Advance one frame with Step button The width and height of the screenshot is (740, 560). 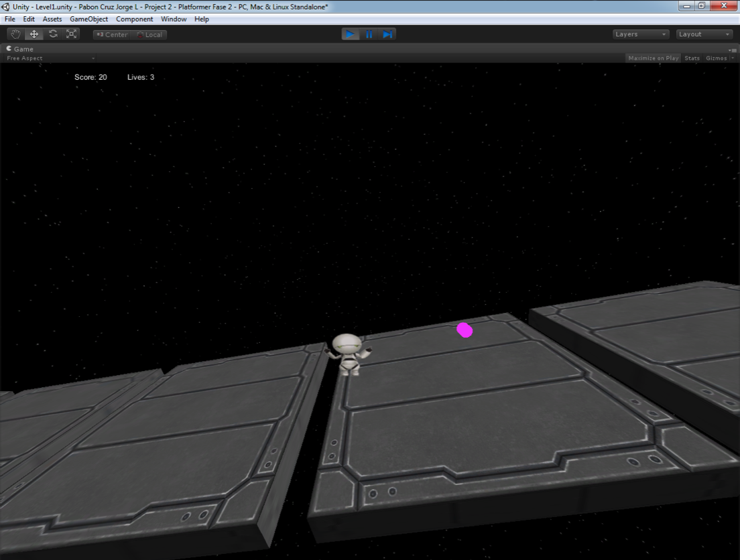387,34
